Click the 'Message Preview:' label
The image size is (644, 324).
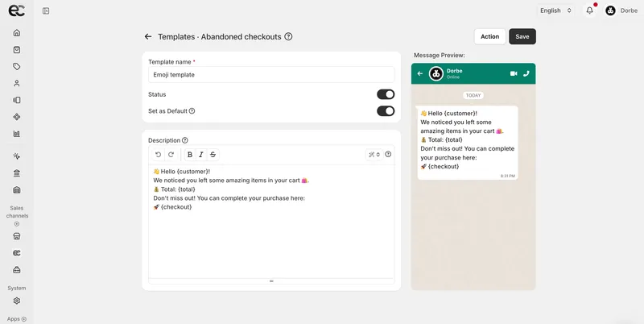(440, 55)
